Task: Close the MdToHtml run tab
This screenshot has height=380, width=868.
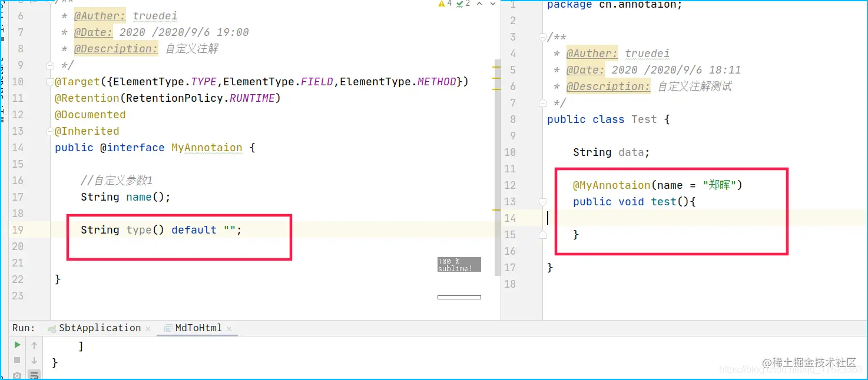Action: coord(229,329)
